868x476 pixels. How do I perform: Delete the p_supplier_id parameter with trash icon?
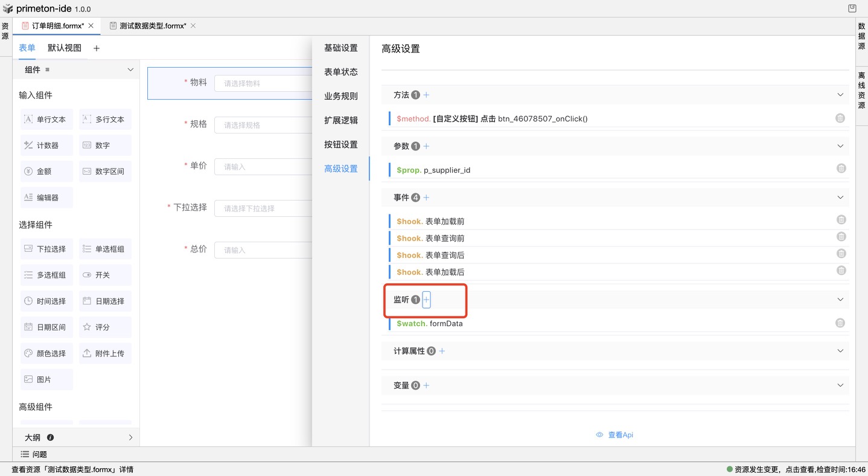pyautogui.click(x=841, y=169)
